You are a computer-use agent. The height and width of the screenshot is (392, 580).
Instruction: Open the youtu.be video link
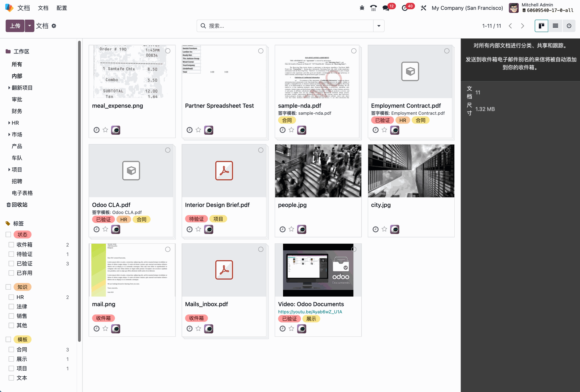coord(310,312)
